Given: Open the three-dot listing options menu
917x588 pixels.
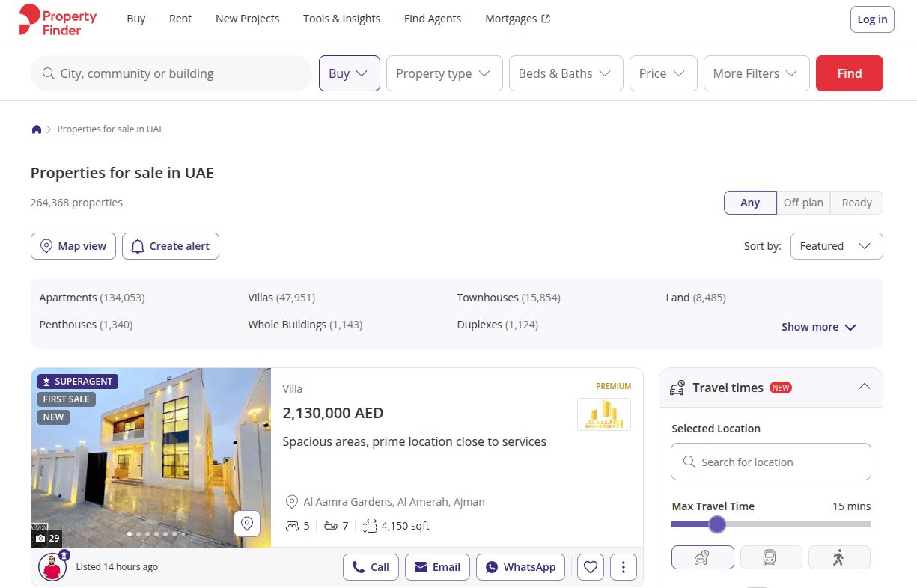Looking at the screenshot, I should tap(624, 567).
